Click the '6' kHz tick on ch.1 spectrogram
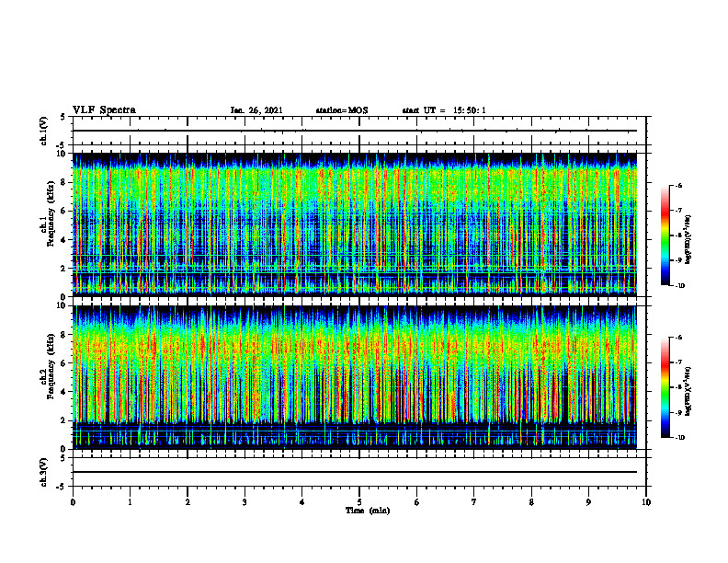The width and height of the screenshot is (728, 563). 64,212
